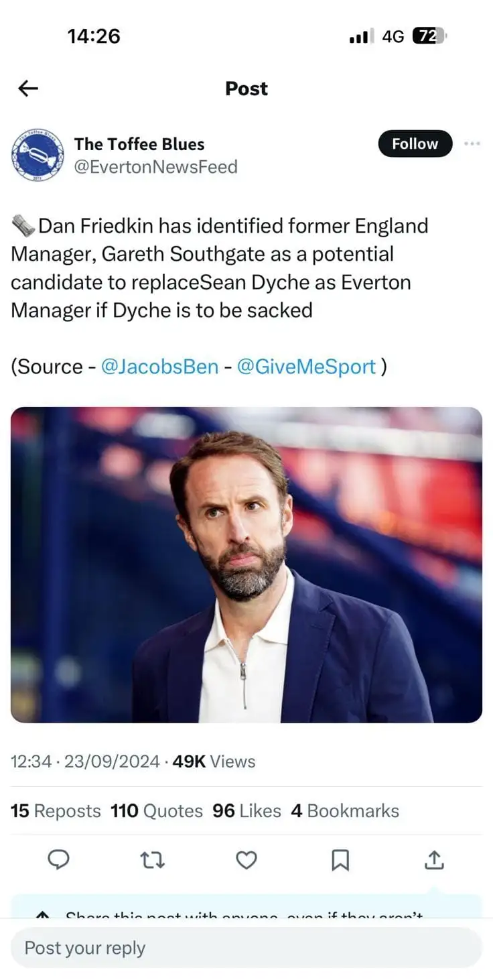This screenshot has height=980, width=493.
Task: View the 15 Reposts list
Action: (56, 810)
